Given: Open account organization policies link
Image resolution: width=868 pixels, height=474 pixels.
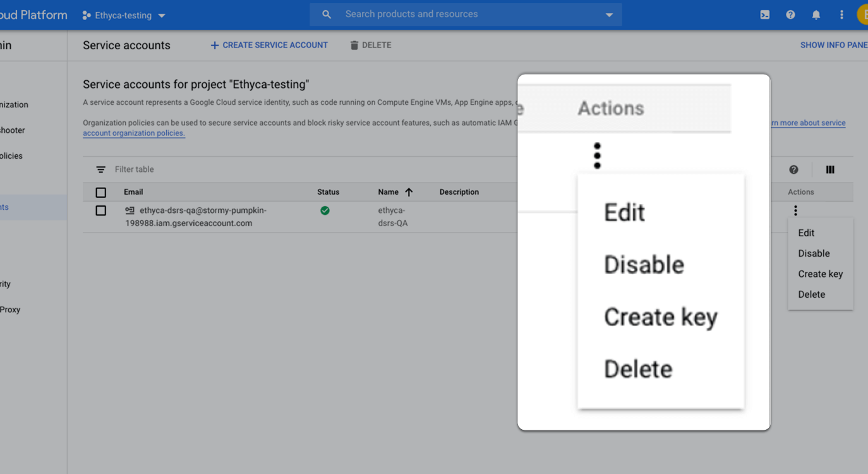Looking at the screenshot, I should tap(134, 133).
